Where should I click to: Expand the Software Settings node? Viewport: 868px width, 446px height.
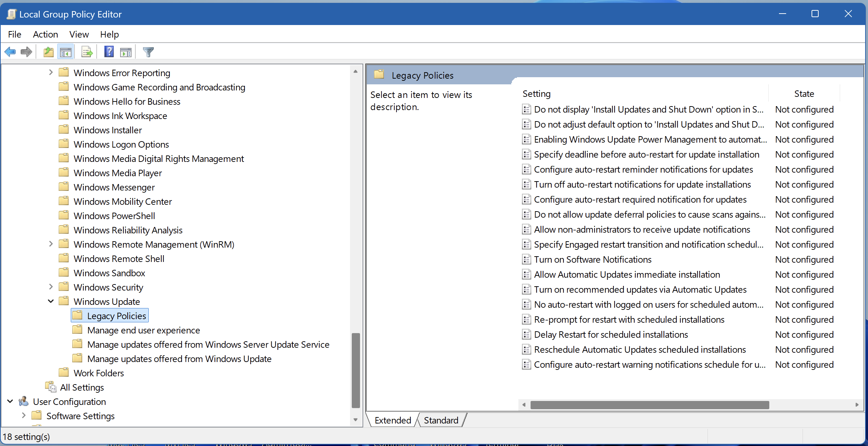pyautogui.click(x=24, y=416)
